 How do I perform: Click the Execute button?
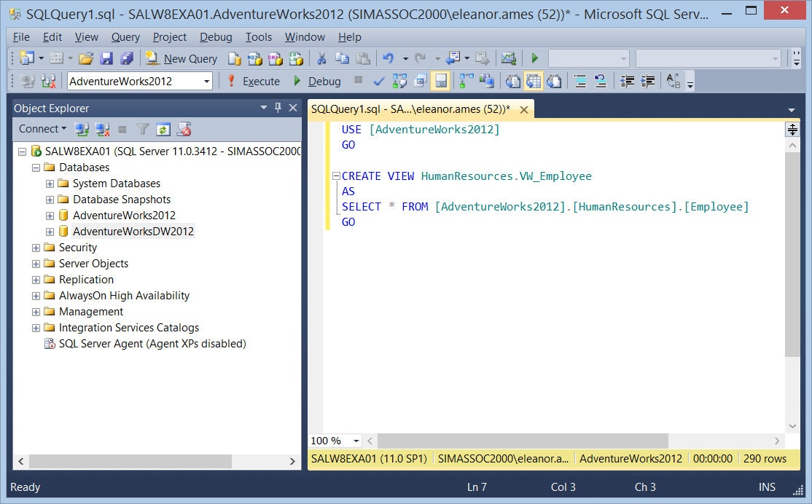[x=254, y=82]
